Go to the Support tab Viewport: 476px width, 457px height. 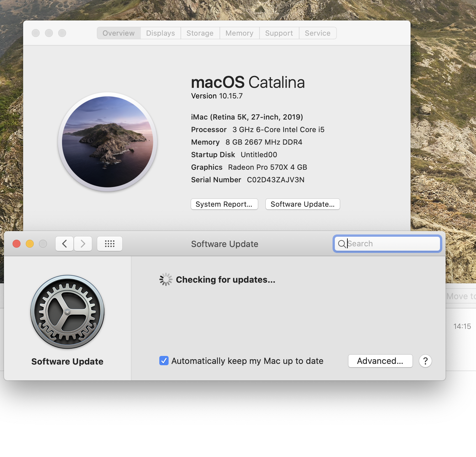279,33
